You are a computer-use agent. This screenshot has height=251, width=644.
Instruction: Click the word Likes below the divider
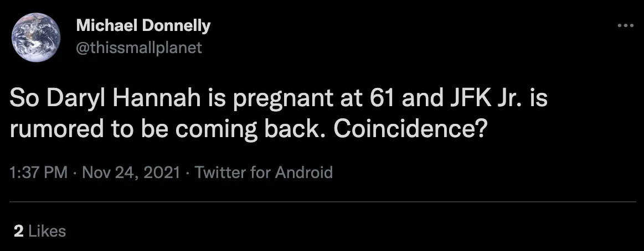click(47, 231)
